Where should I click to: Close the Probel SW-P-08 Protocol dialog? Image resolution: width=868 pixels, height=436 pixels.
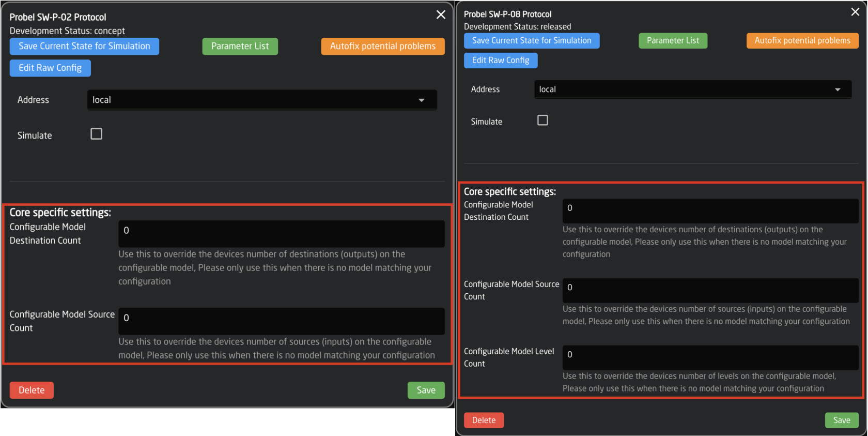coord(855,12)
